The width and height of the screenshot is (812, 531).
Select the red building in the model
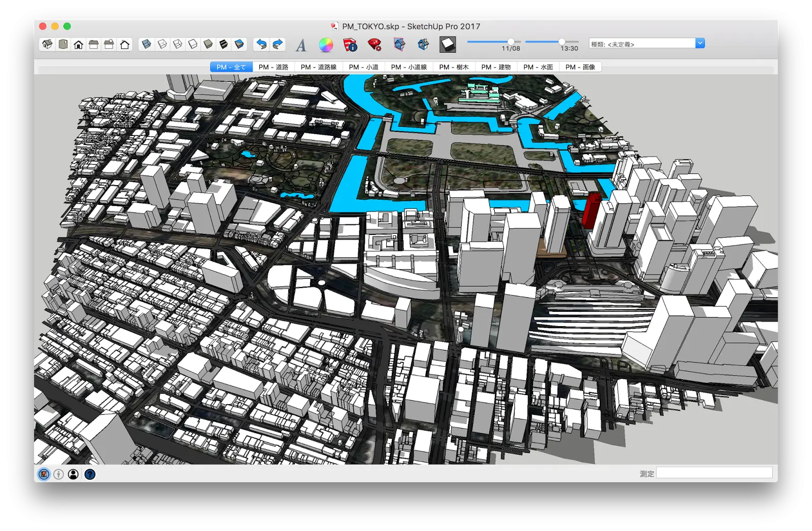(590, 210)
